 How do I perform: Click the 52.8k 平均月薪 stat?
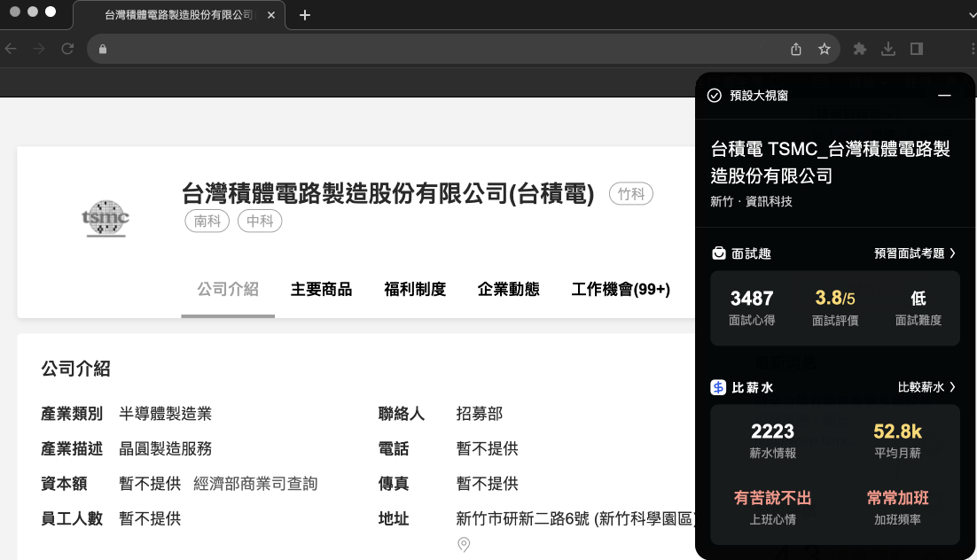(898, 441)
